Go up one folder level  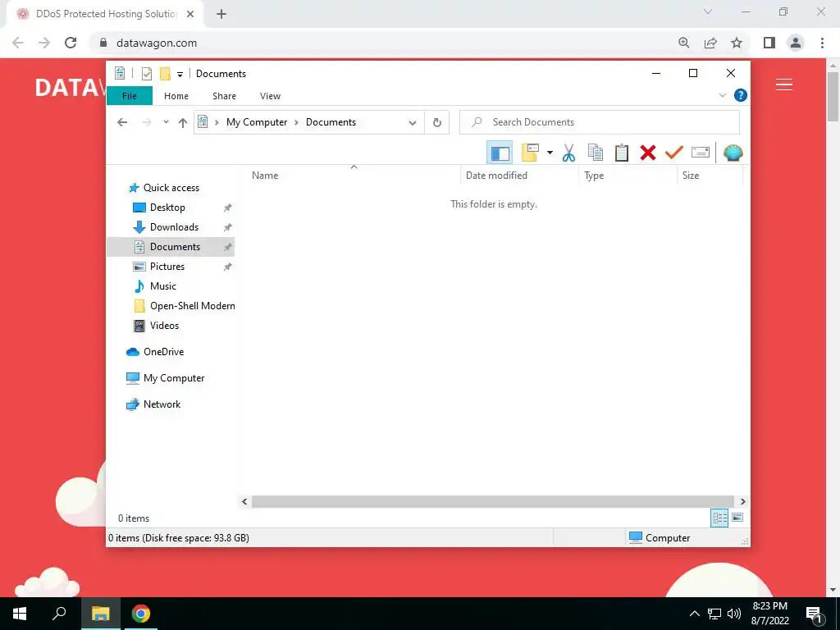(183, 123)
